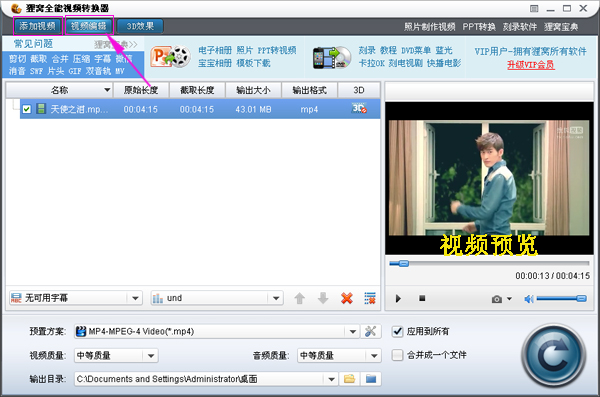Image resolution: width=600 pixels, height=397 pixels.
Task: Delete the selected file with red X
Action: click(x=347, y=298)
